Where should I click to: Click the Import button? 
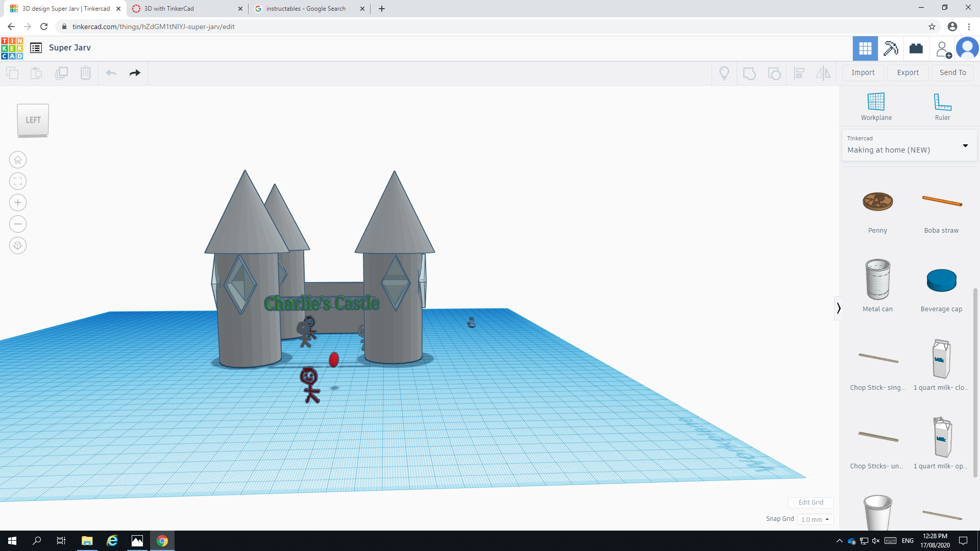pyautogui.click(x=863, y=72)
